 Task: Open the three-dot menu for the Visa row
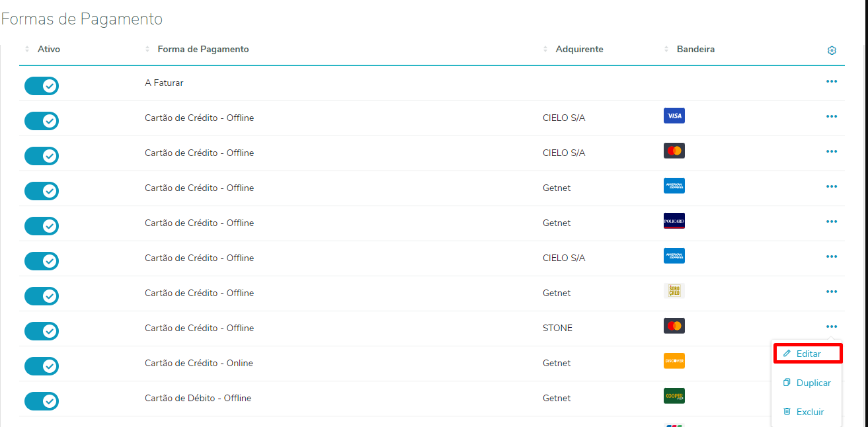click(832, 116)
